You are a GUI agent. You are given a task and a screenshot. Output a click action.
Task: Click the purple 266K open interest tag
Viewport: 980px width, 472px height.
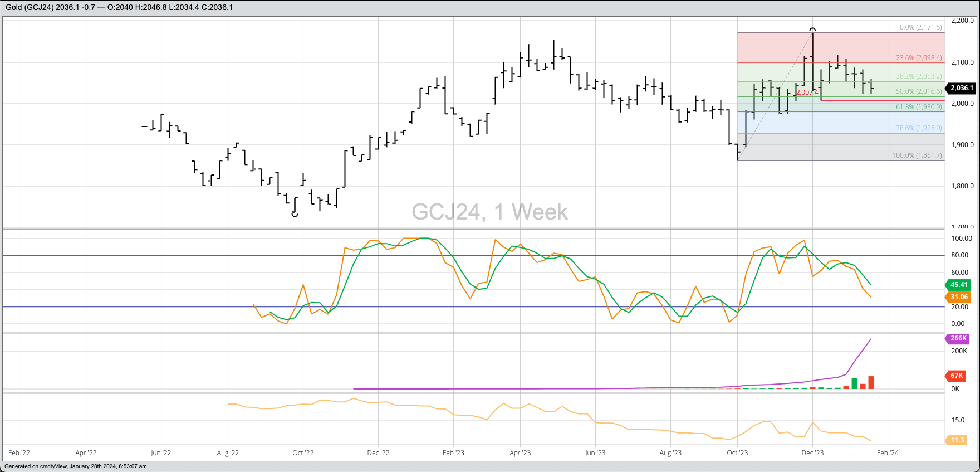click(958, 338)
